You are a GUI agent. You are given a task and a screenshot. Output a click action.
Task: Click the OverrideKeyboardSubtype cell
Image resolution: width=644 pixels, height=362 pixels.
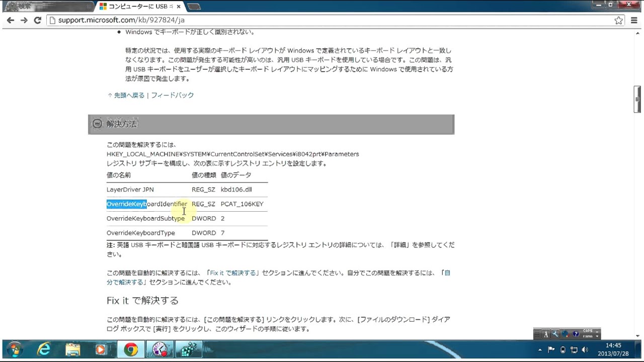coord(145,219)
